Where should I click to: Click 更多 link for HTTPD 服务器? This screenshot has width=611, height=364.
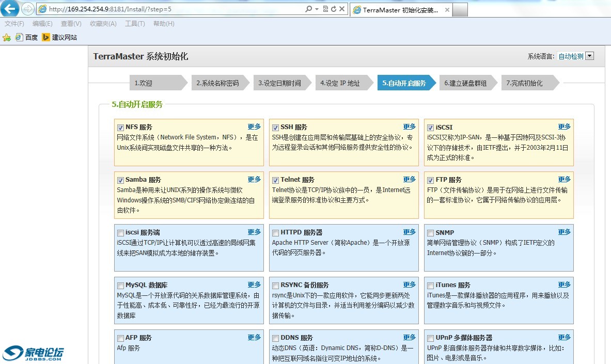point(409,232)
